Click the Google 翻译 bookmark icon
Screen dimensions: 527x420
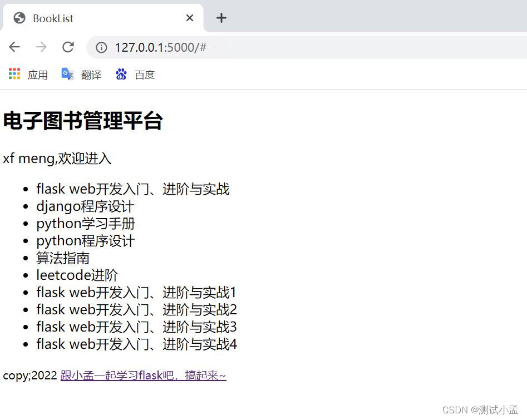(67, 73)
